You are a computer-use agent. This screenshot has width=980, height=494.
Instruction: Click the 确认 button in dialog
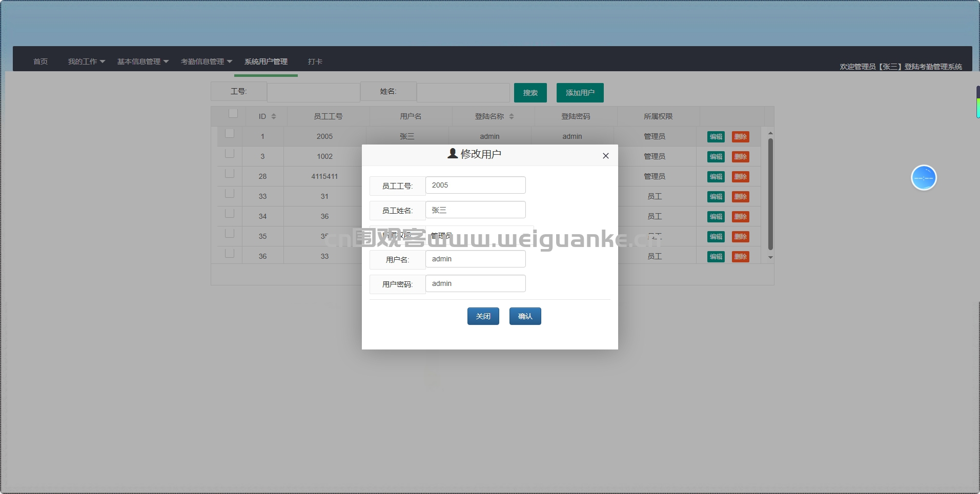(525, 316)
